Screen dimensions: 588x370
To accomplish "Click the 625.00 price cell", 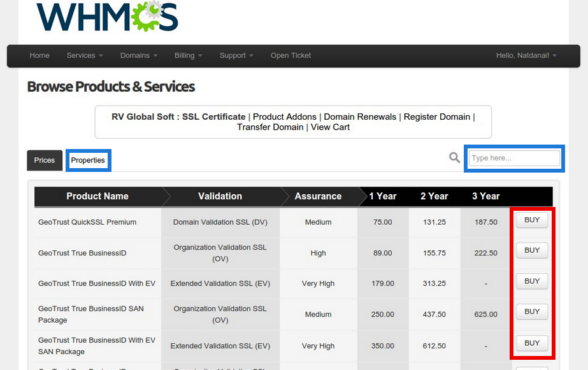I will (x=485, y=315).
